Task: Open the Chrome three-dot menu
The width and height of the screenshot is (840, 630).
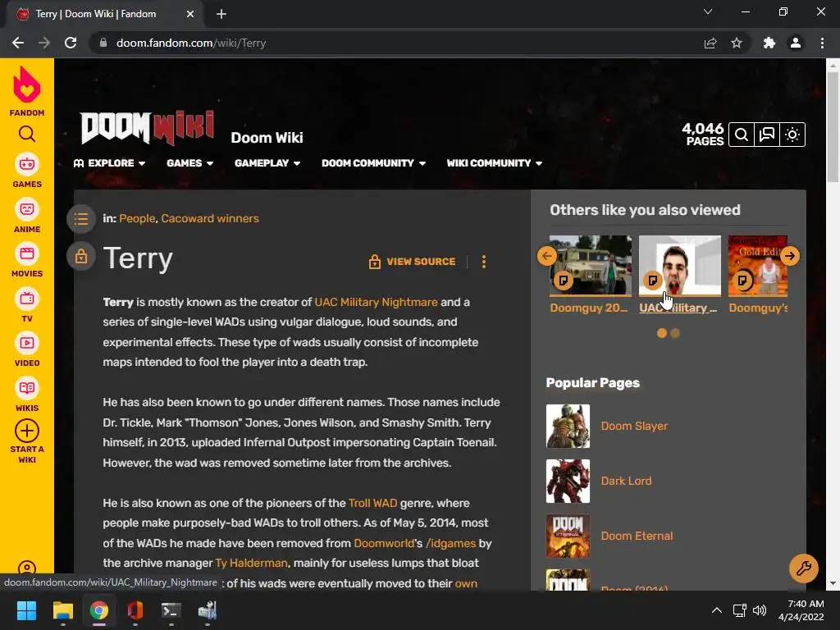Action: (x=822, y=43)
